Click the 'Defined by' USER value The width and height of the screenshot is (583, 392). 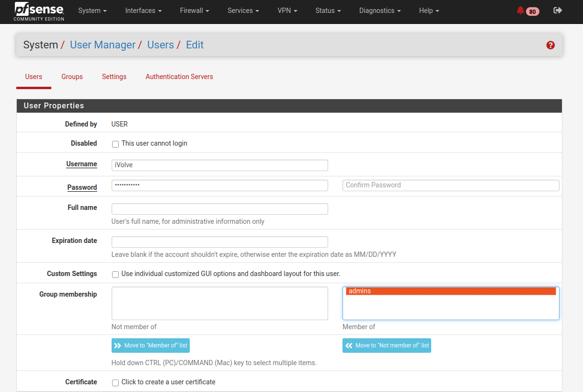click(120, 124)
